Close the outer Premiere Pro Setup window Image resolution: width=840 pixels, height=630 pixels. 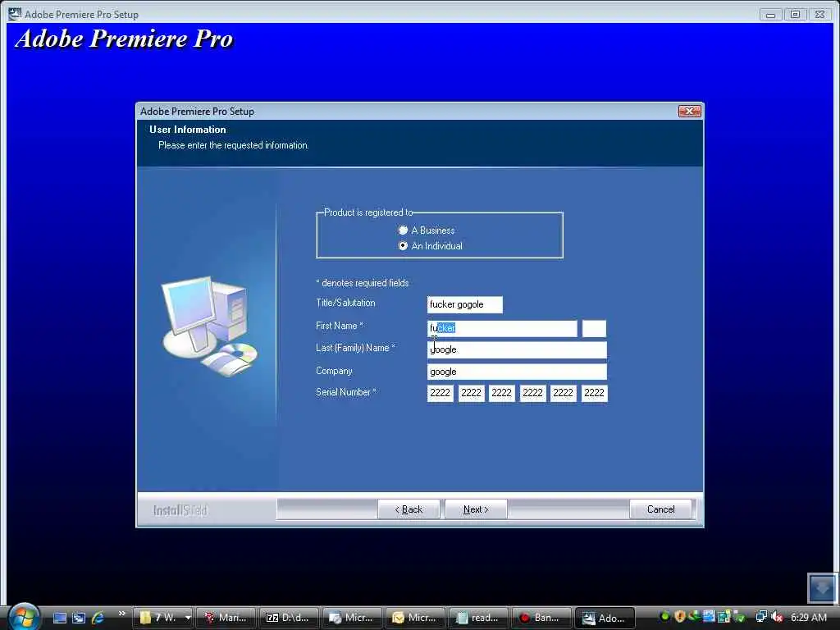pyautogui.click(x=819, y=15)
